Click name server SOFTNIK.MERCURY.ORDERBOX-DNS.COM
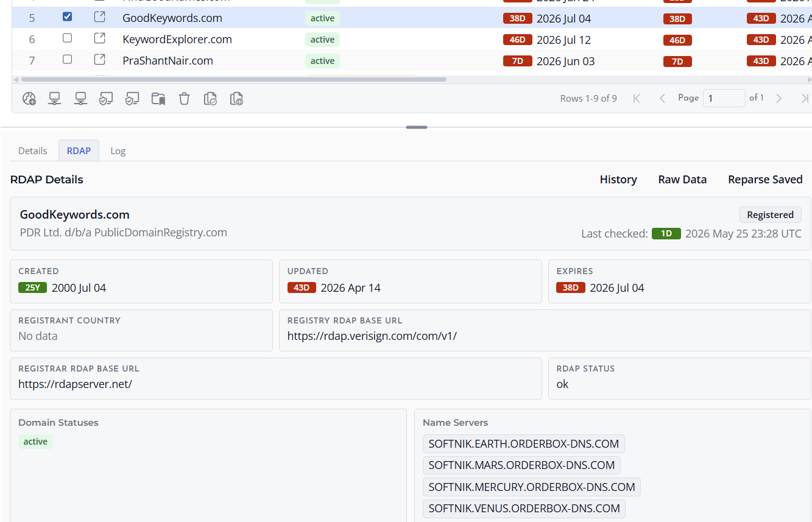This screenshot has height=522, width=812. click(532, 487)
